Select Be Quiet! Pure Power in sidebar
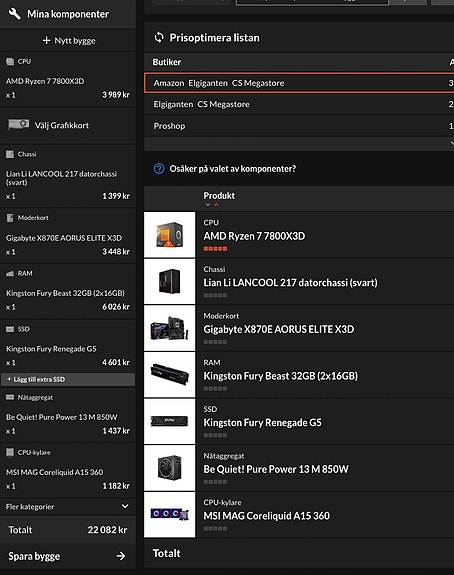This screenshot has width=454, height=575. [61, 417]
